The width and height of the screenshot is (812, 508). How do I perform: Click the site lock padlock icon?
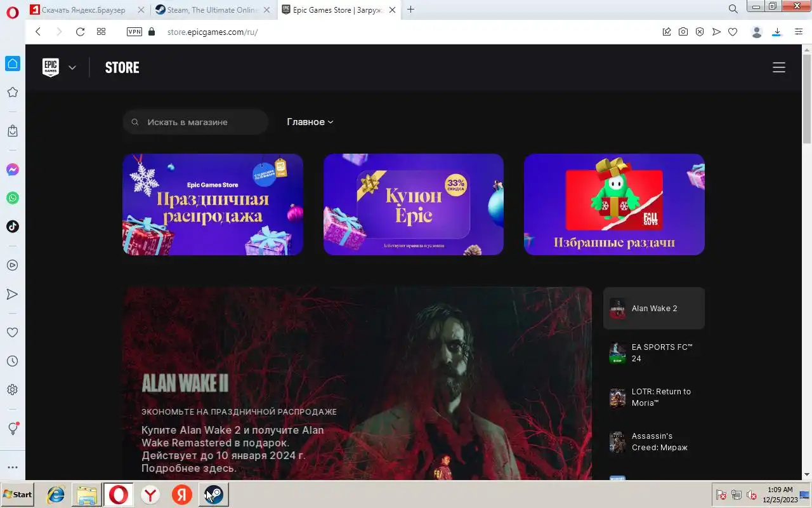(151, 32)
